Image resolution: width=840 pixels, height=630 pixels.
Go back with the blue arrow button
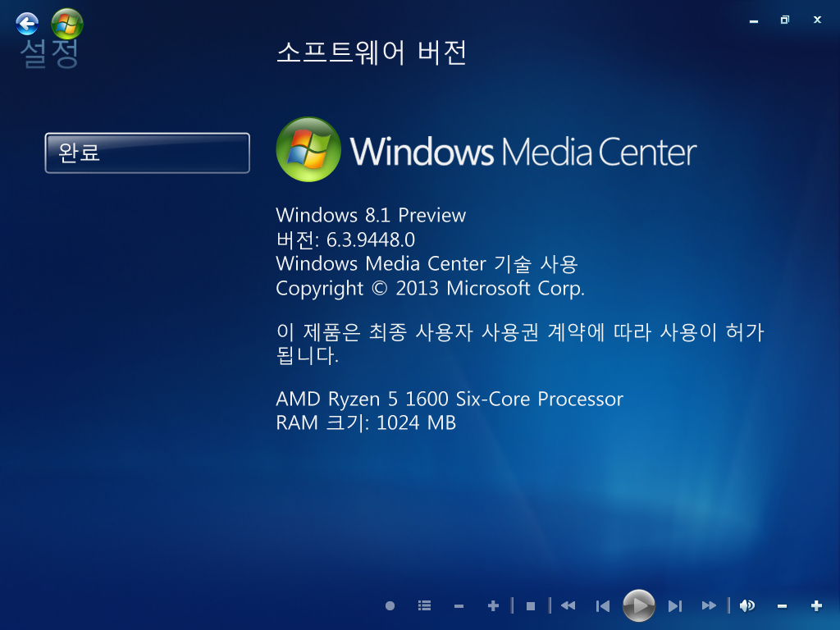click(27, 24)
